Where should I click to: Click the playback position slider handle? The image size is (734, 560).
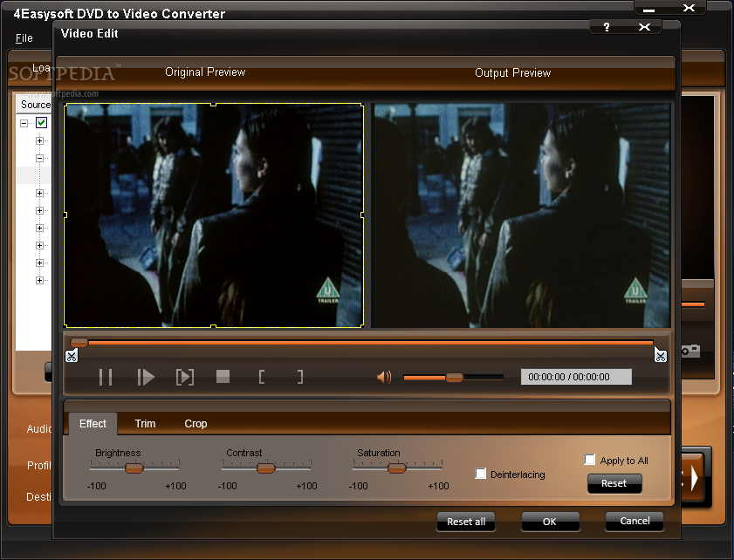click(79, 343)
